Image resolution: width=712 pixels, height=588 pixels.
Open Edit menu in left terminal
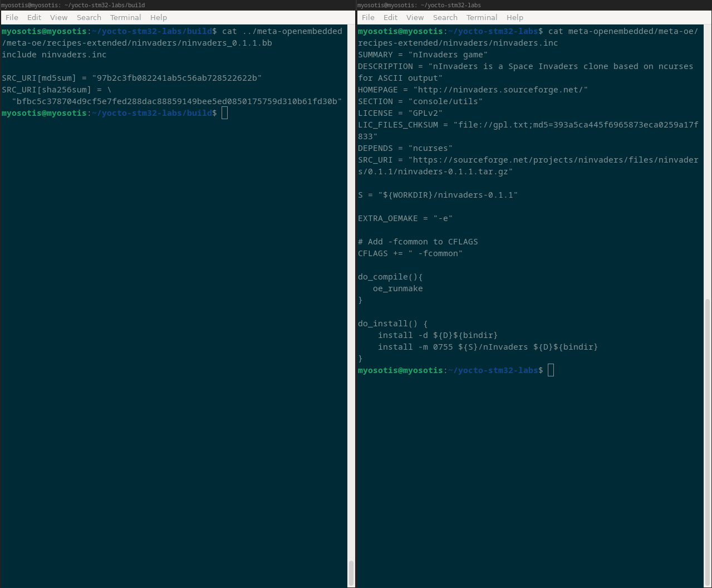[34, 17]
